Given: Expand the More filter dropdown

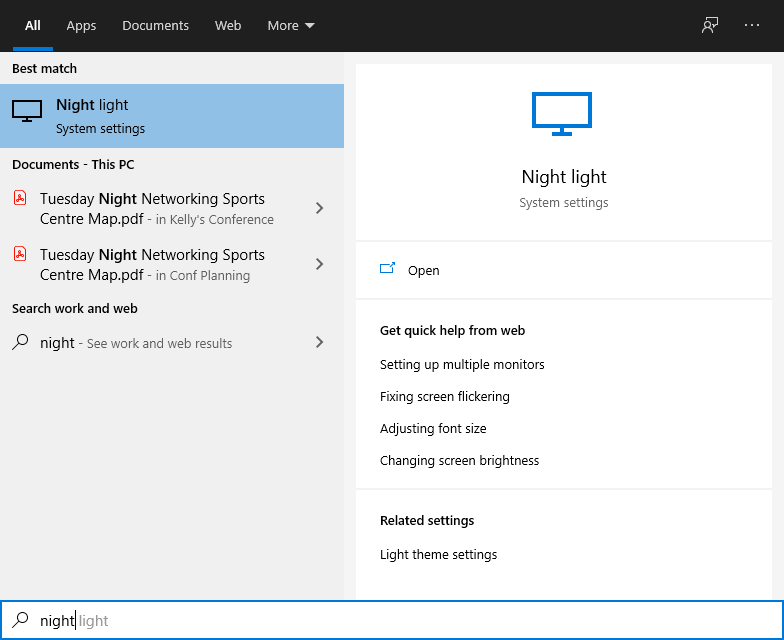Looking at the screenshot, I should (291, 26).
